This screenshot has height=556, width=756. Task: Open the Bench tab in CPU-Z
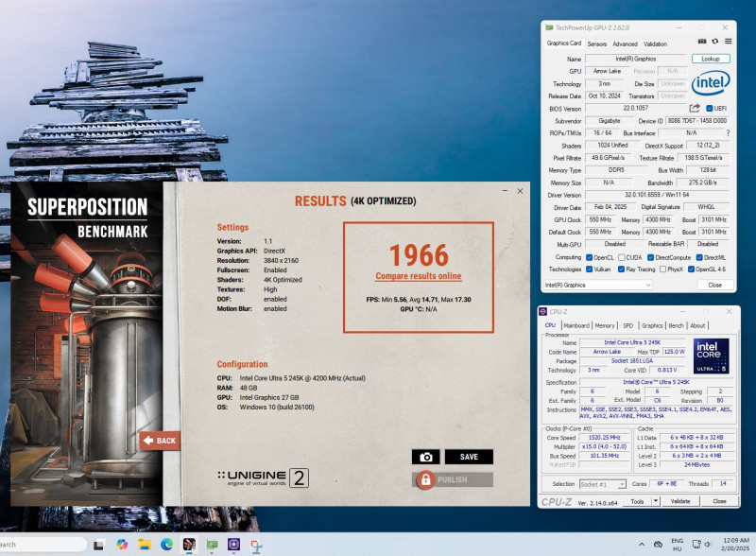click(x=676, y=325)
